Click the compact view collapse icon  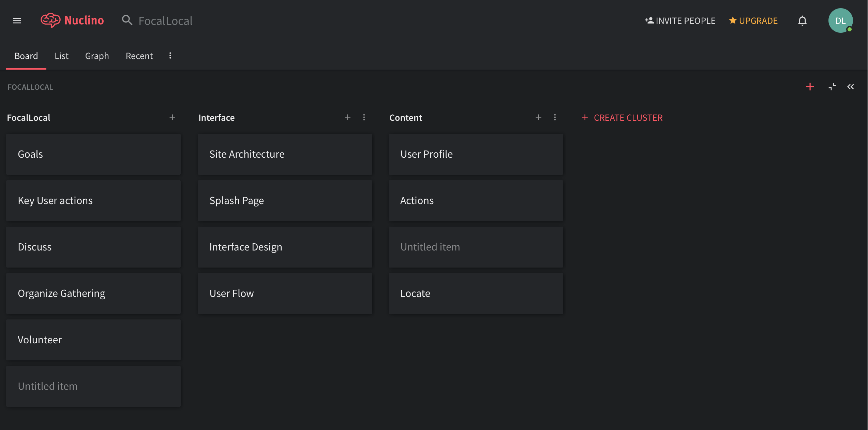click(x=832, y=87)
